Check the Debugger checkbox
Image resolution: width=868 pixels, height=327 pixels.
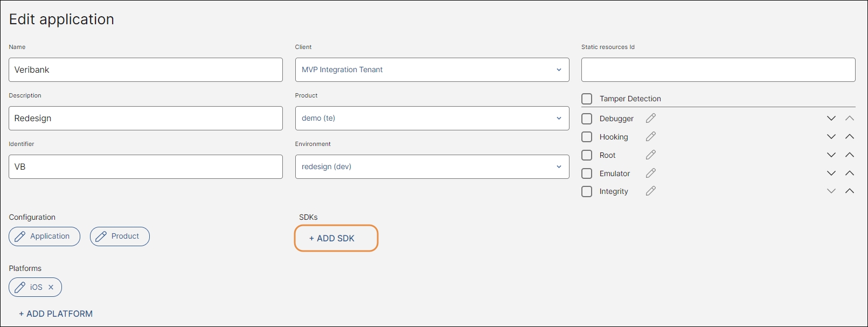point(587,119)
